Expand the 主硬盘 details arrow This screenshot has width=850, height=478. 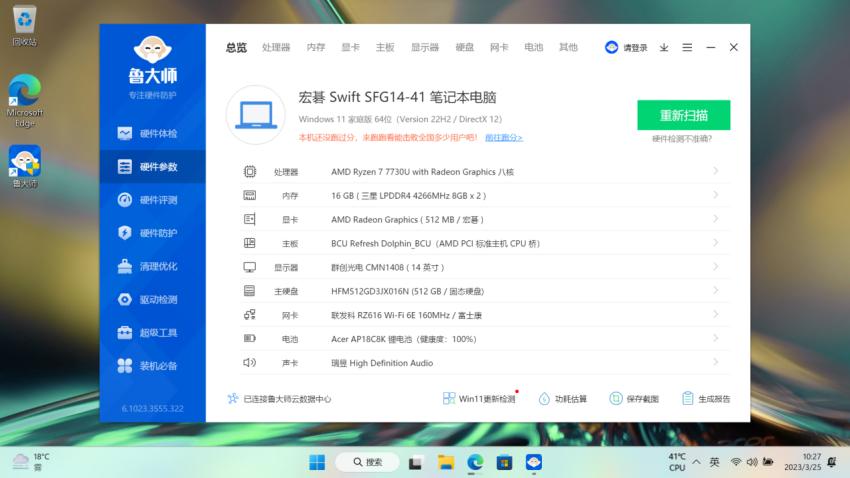click(x=716, y=290)
